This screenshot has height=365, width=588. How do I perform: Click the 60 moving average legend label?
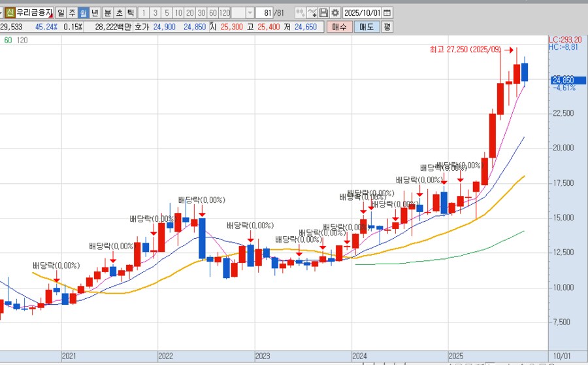click(x=8, y=41)
